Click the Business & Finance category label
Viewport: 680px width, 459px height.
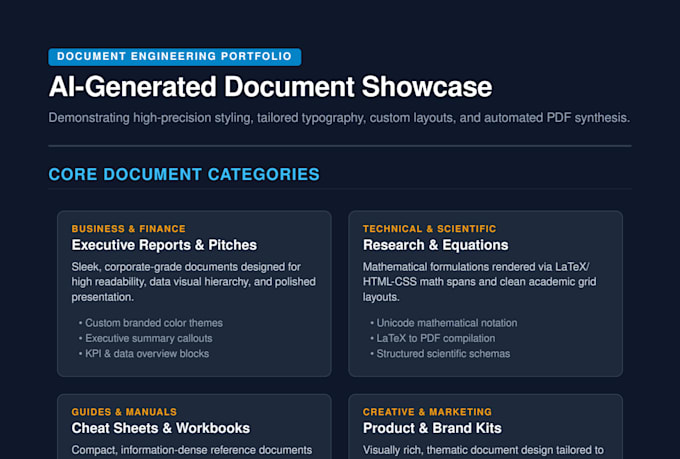pos(128,229)
